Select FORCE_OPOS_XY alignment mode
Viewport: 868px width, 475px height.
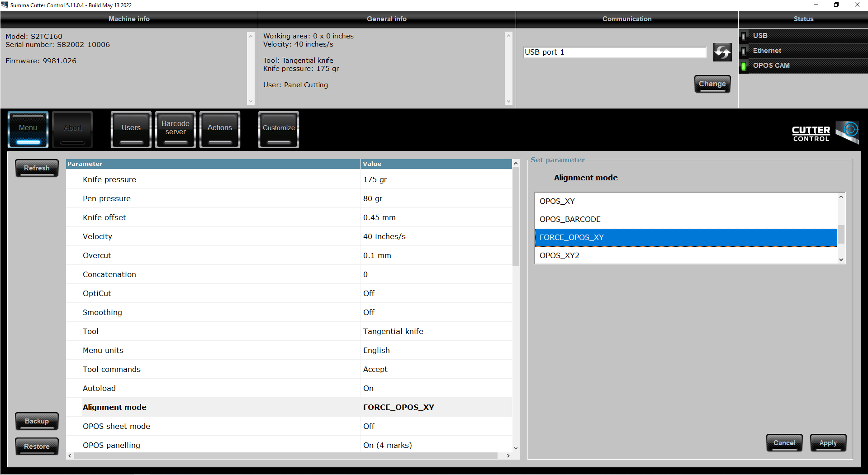[x=686, y=238]
